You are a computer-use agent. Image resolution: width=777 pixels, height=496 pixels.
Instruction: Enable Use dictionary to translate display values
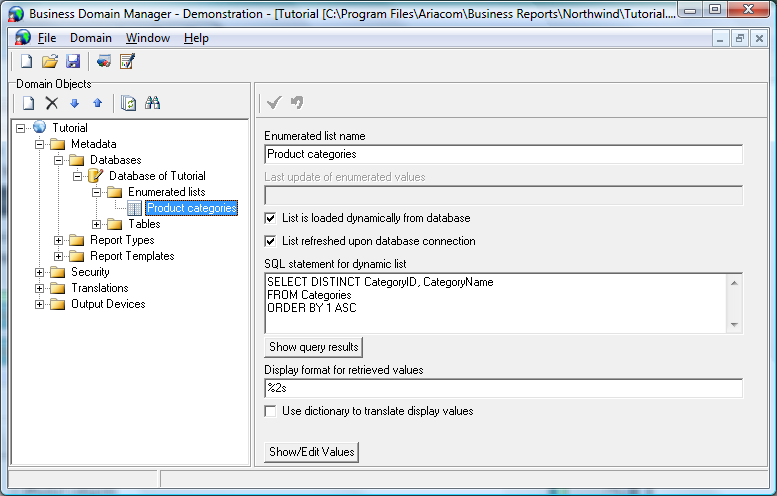click(x=270, y=411)
